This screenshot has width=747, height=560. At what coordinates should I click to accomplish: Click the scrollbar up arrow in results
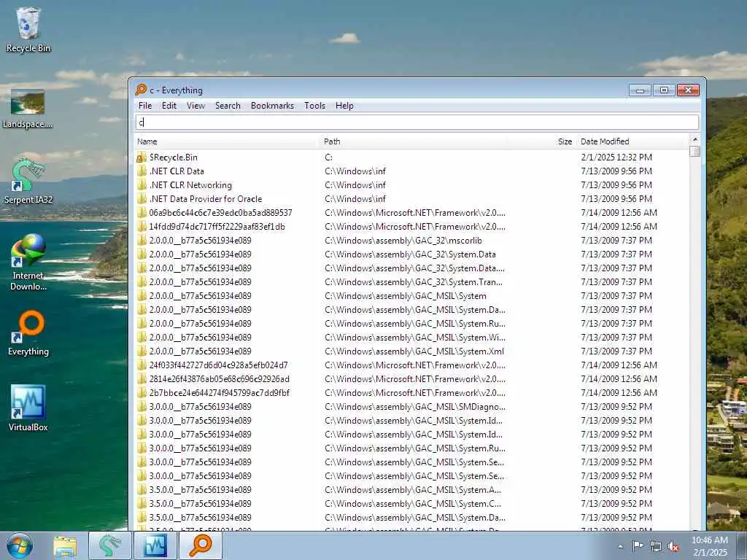pyautogui.click(x=694, y=139)
